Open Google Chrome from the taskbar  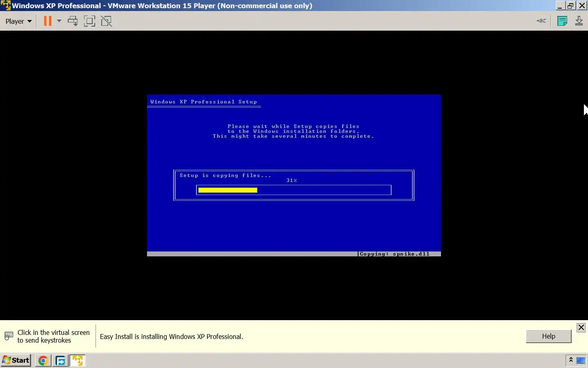click(x=43, y=361)
